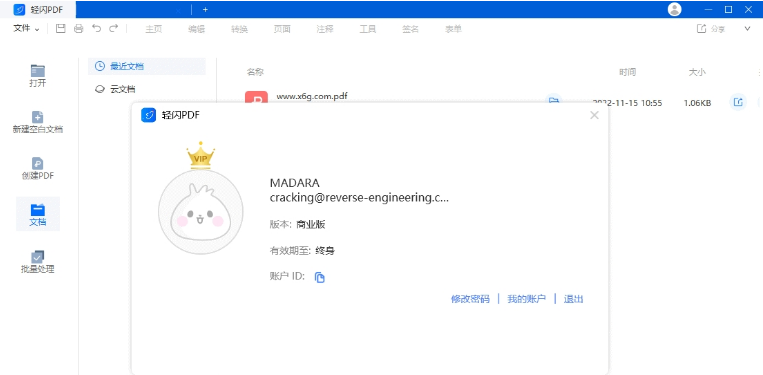The height and width of the screenshot is (375, 763).
Task: Click the gold VIP crown badge
Action: (200, 155)
